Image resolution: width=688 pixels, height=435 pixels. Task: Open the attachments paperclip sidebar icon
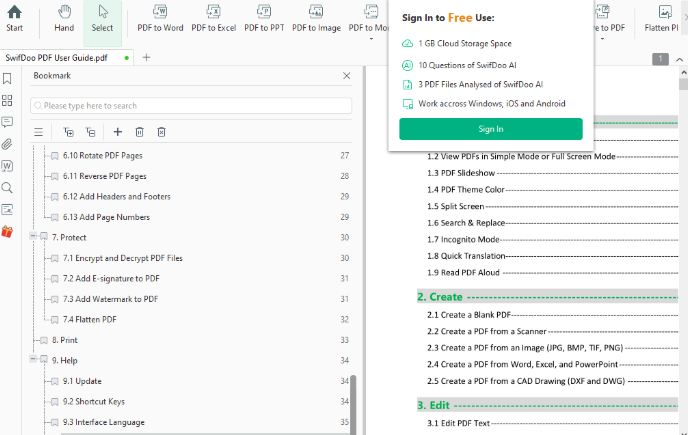pos(7,144)
